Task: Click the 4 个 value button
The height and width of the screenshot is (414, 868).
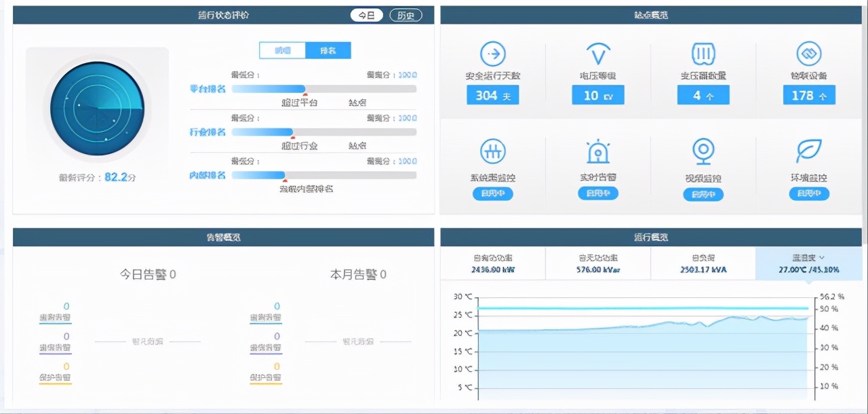Action: point(703,95)
